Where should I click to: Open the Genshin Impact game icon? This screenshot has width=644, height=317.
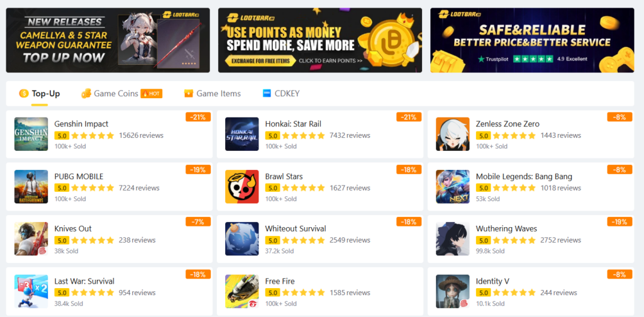point(31,134)
